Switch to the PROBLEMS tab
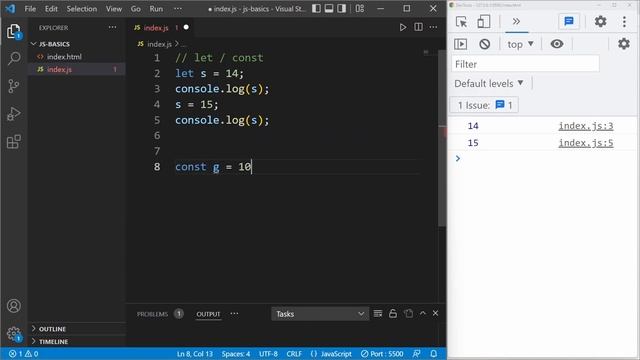The height and width of the screenshot is (360, 640). [x=152, y=314]
